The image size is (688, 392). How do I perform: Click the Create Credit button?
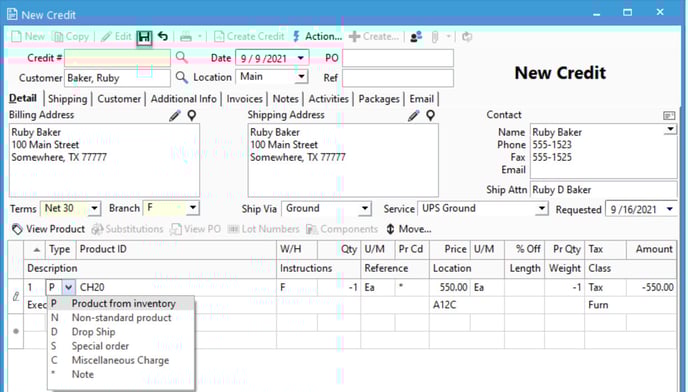[249, 36]
